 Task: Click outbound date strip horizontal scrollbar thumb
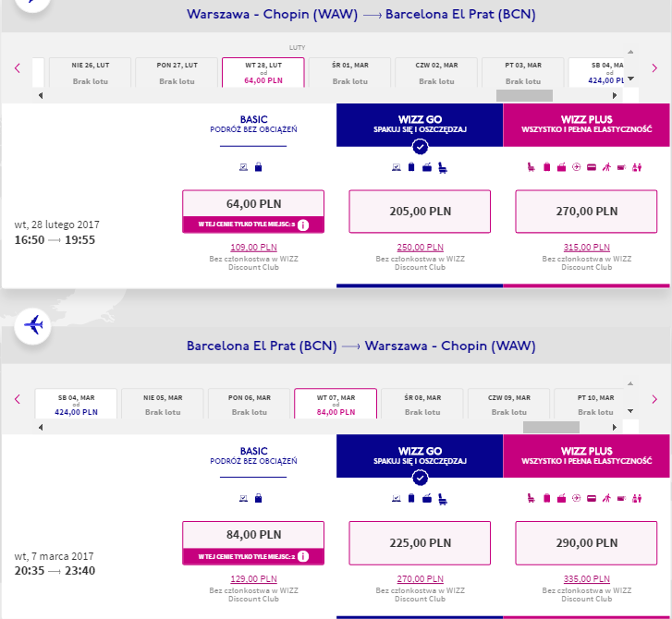pos(524,95)
